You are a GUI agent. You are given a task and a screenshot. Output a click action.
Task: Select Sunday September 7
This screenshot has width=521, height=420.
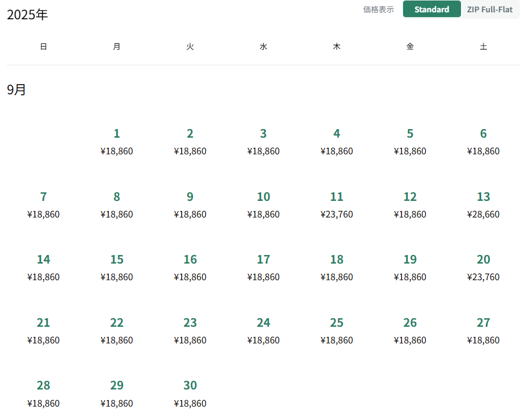pos(43,205)
